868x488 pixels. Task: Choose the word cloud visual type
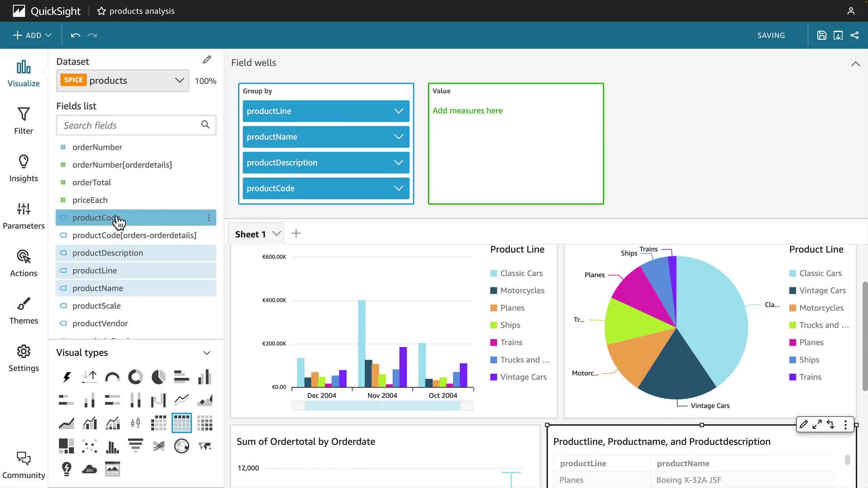pyautogui.click(x=90, y=469)
